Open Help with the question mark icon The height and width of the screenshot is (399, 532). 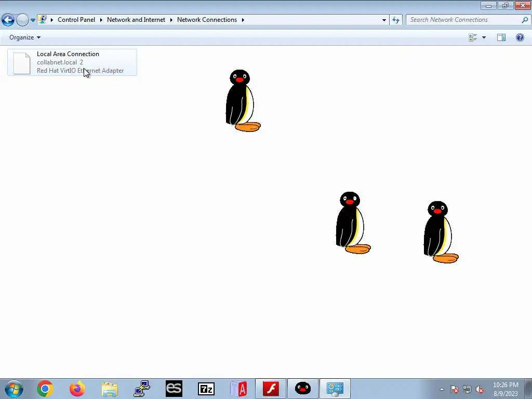[520, 37]
